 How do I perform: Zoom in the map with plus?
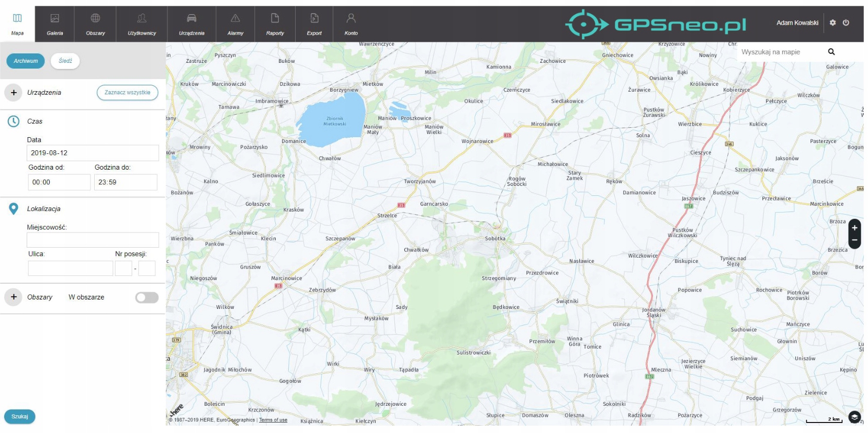pos(854,228)
